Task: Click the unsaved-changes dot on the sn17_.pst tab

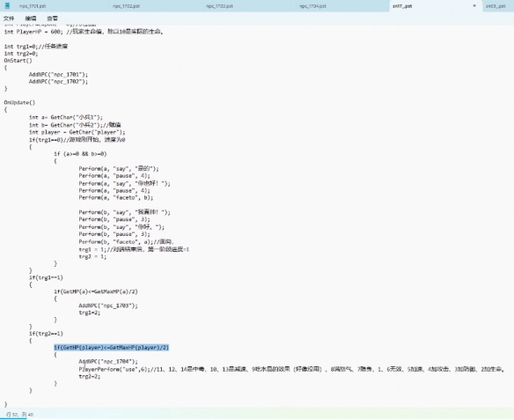Action: point(474,6)
